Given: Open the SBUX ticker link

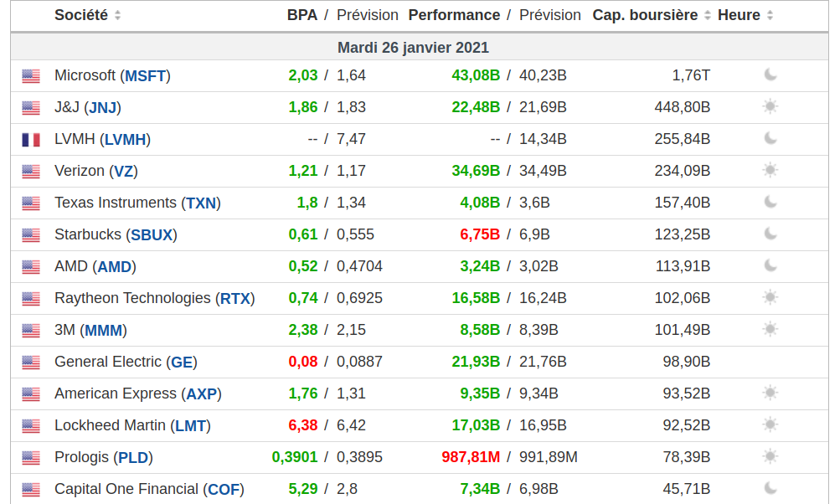Looking at the screenshot, I should tap(152, 235).
